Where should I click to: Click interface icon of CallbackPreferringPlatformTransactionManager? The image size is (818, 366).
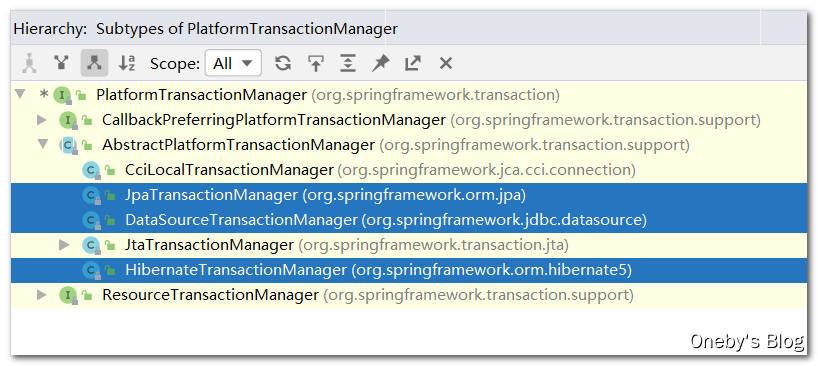click(68, 120)
